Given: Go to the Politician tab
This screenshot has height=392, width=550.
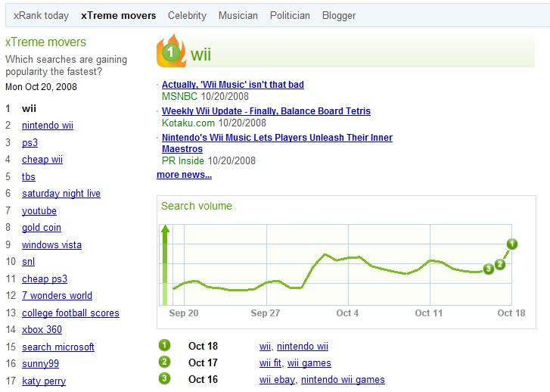Looking at the screenshot, I should pyautogui.click(x=290, y=15).
